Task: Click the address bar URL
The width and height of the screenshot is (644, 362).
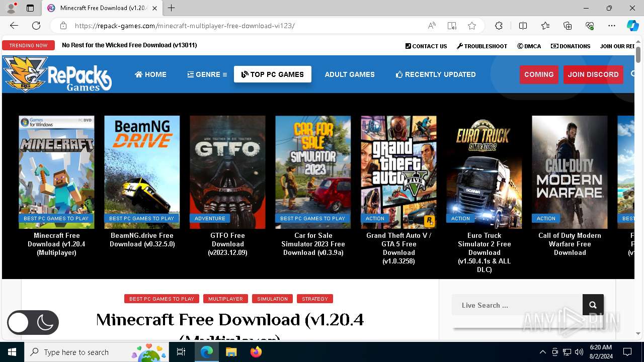Action: point(185,26)
